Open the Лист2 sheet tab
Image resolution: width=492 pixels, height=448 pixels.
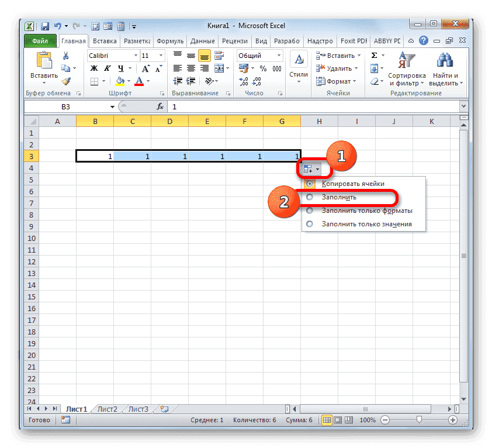pyautogui.click(x=107, y=409)
